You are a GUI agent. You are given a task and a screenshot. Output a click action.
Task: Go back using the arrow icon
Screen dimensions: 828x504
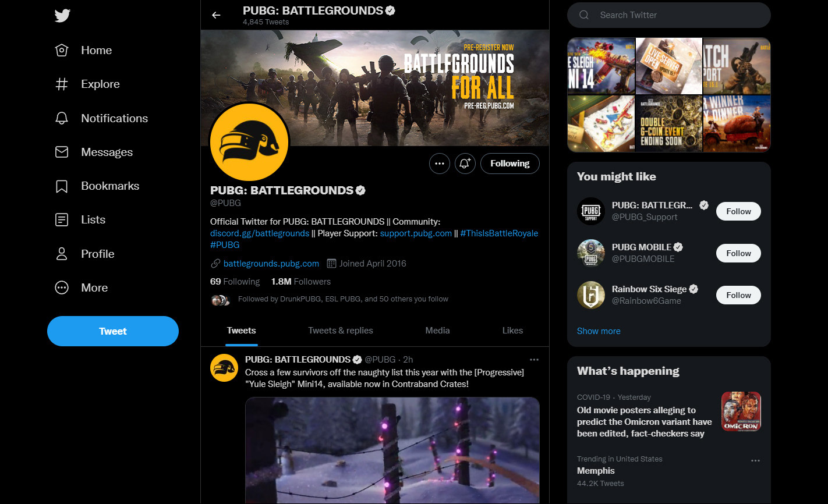pos(216,15)
